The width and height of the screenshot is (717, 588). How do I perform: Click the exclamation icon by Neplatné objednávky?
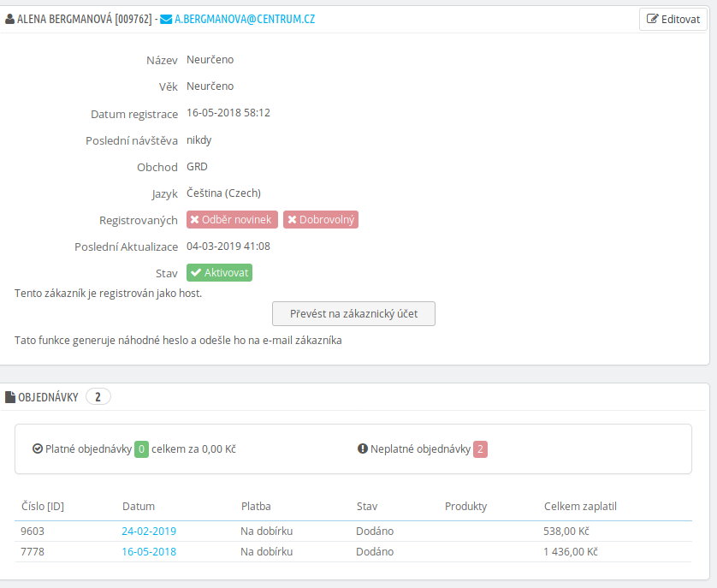point(362,448)
